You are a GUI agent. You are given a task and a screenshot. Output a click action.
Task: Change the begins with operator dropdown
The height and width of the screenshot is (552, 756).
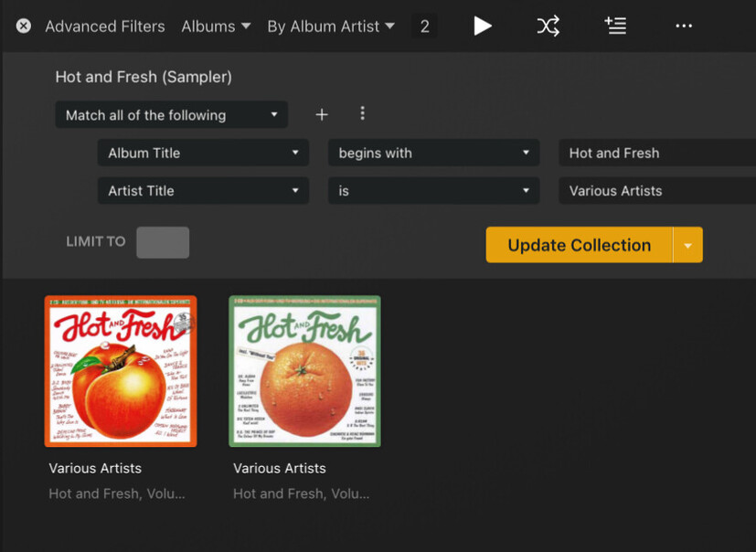[x=433, y=153]
